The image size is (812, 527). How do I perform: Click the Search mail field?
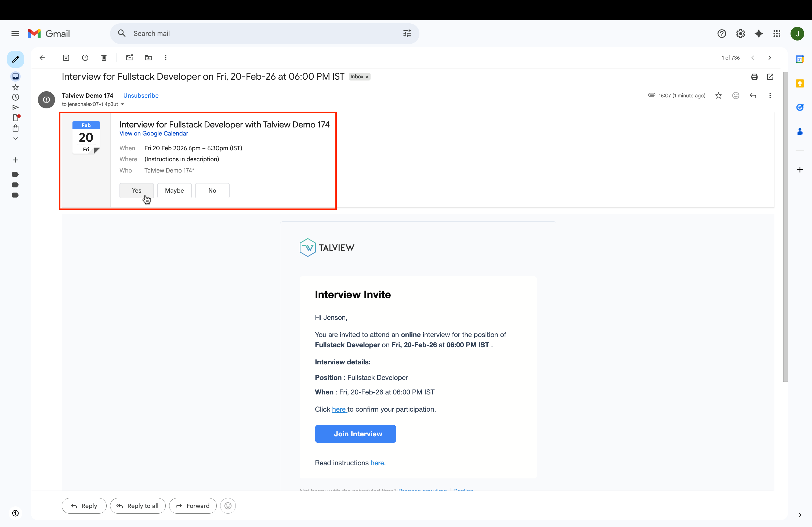(259, 33)
